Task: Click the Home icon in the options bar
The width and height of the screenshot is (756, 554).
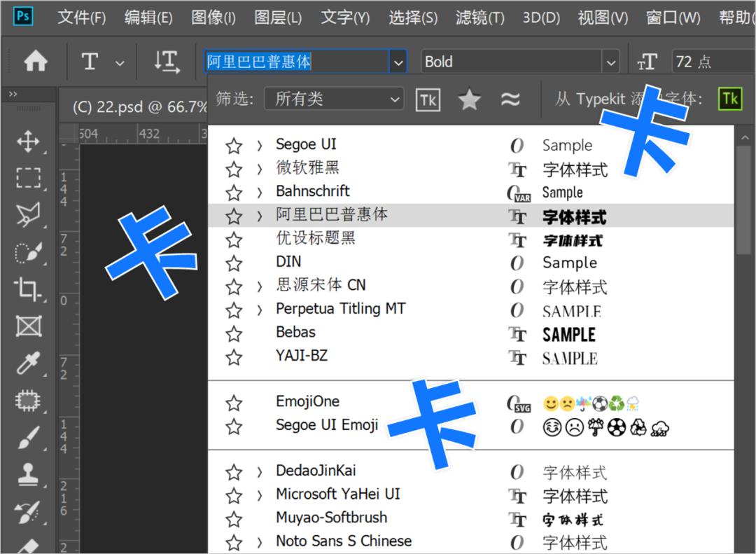Action: 36,62
